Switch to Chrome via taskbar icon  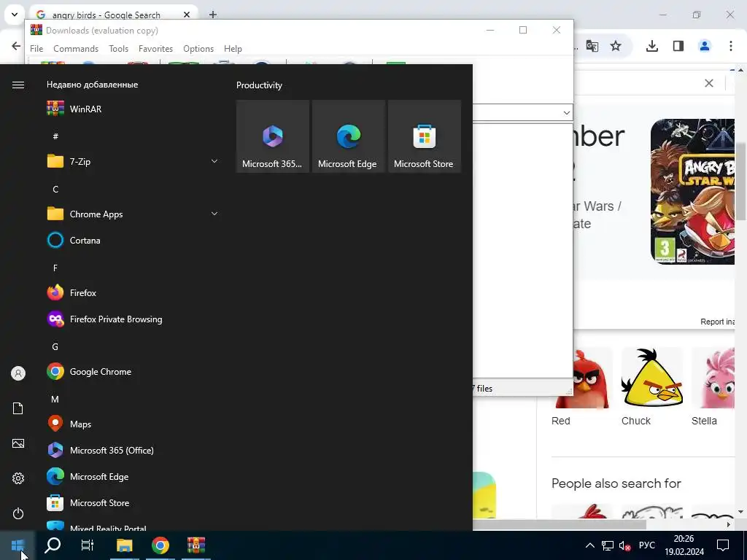160,545
